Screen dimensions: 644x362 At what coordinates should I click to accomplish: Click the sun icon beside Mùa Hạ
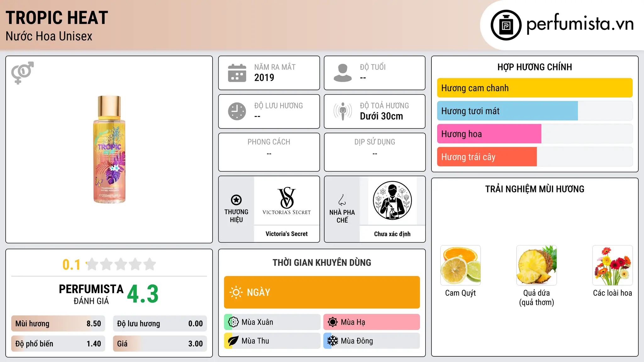333,322
